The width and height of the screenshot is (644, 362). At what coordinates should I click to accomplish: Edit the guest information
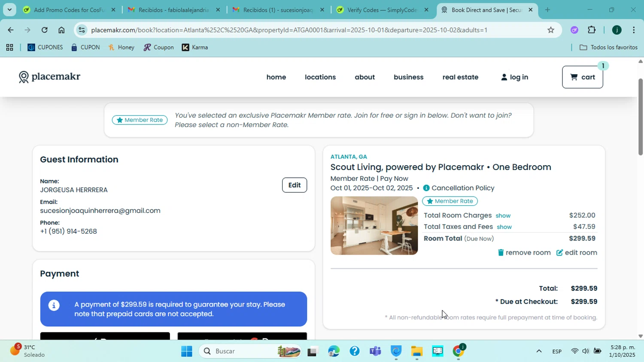(x=294, y=185)
